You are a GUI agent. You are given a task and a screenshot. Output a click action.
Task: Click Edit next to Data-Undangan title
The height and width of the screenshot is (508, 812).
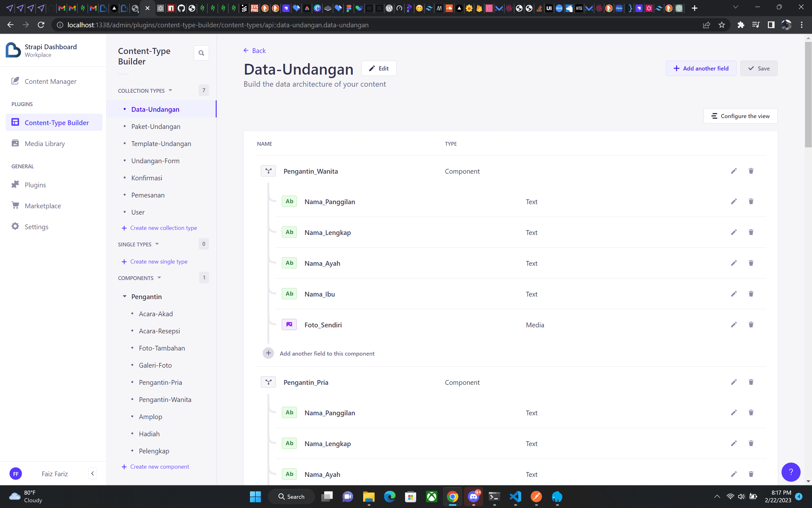(x=379, y=68)
